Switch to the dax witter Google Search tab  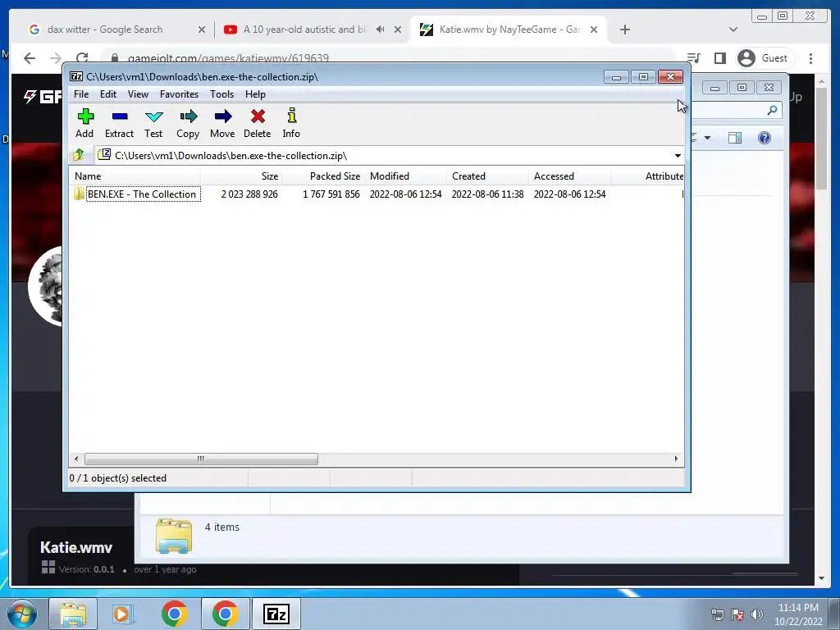click(105, 30)
